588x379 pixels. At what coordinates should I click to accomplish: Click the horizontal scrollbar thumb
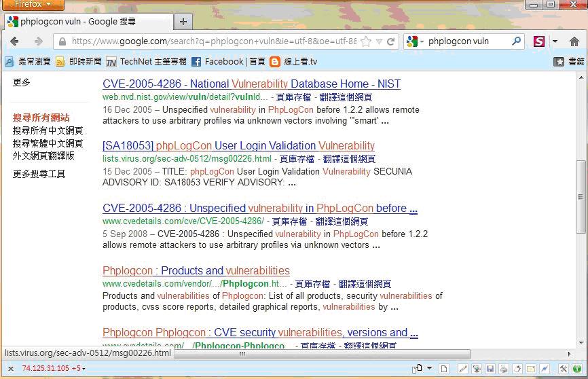click(x=322, y=354)
